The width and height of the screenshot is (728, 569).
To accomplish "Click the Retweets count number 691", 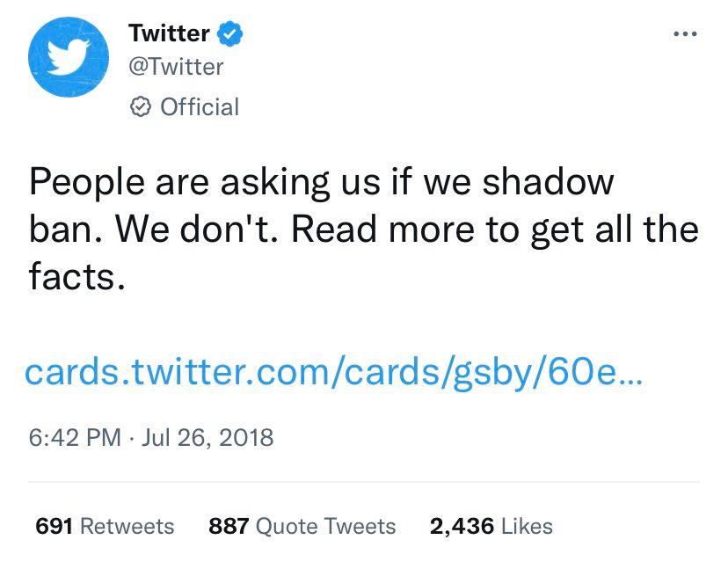I will click(x=54, y=526).
